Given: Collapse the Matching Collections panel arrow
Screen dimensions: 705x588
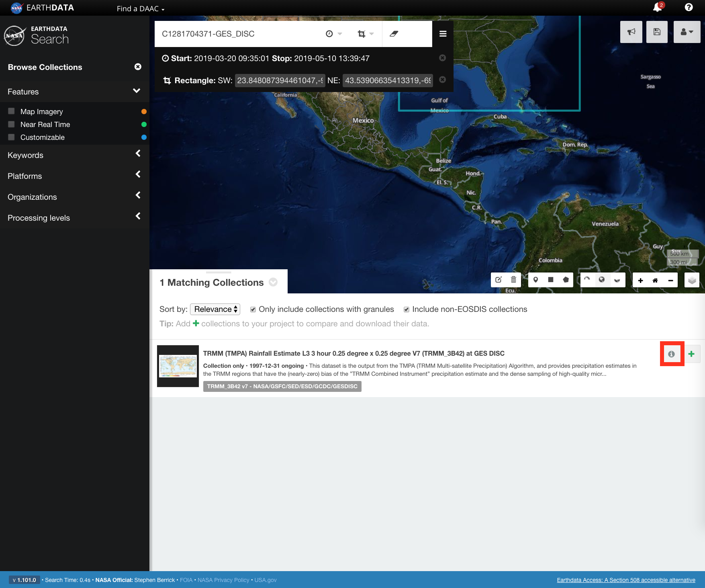Looking at the screenshot, I should (x=273, y=282).
